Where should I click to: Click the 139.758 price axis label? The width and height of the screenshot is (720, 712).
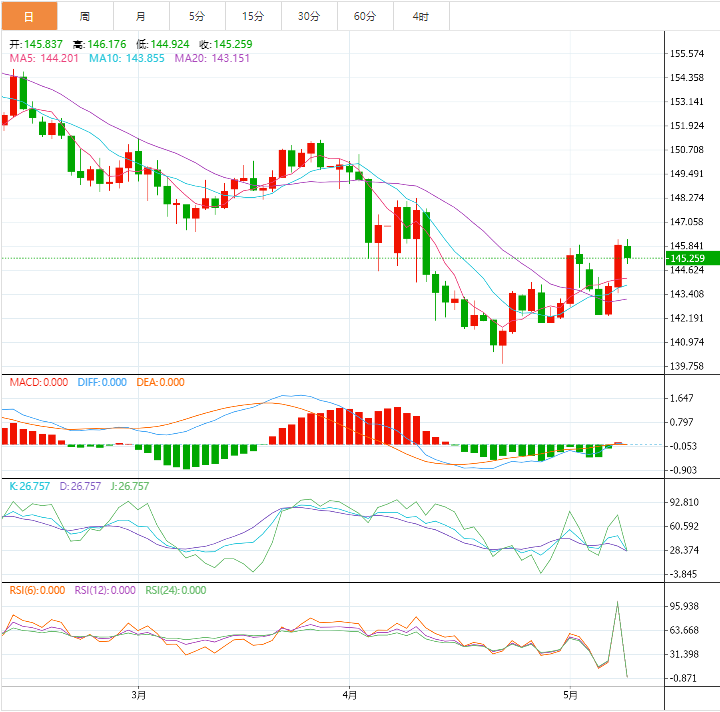pos(687,366)
